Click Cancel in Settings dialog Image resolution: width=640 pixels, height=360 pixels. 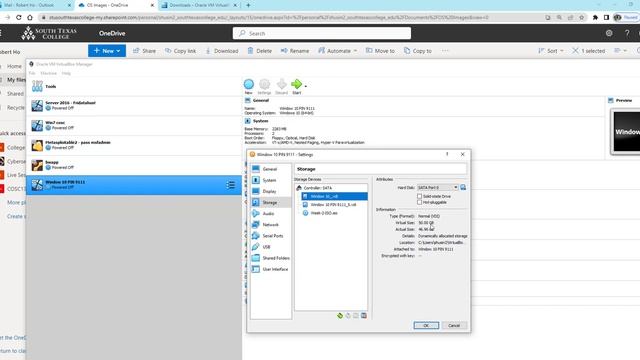454,325
